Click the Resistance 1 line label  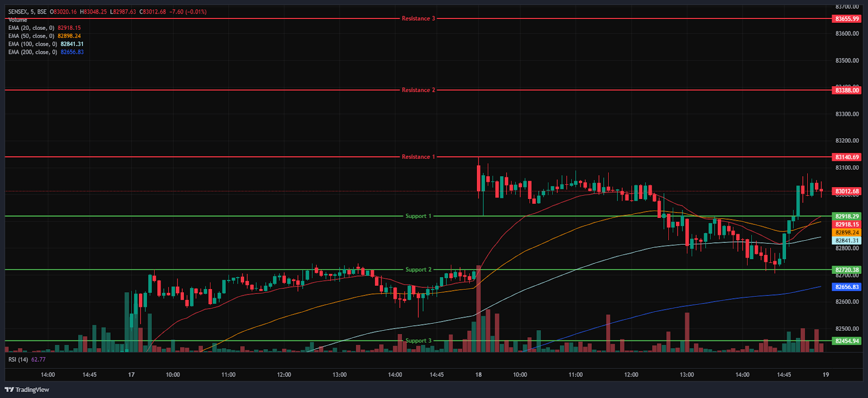click(418, 157)
